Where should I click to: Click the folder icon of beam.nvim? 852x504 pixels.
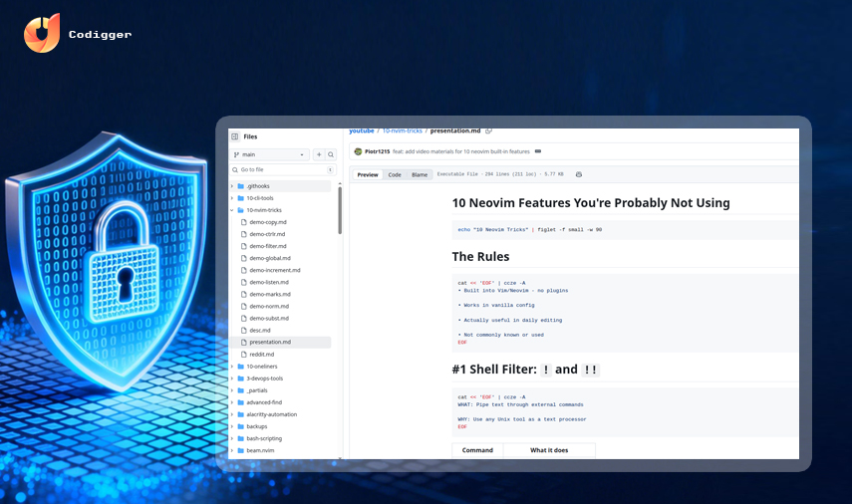click(241, 450)
